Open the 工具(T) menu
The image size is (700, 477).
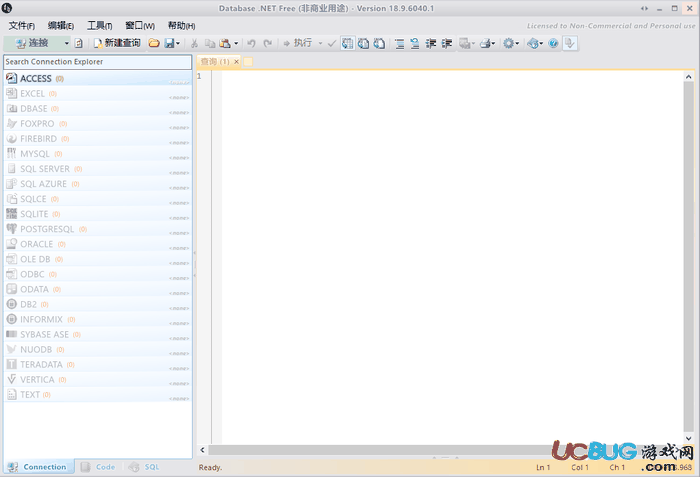click(100, 25)
